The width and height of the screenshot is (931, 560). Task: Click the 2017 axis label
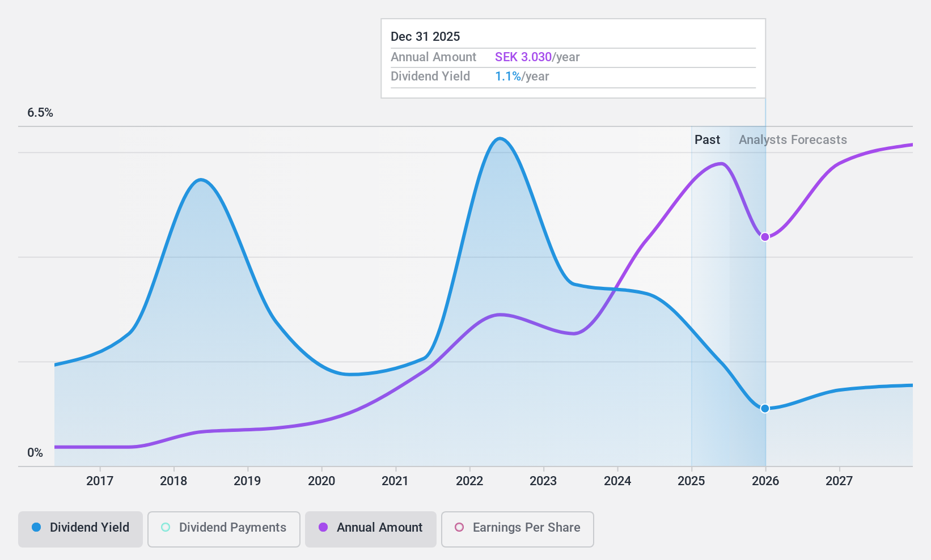click(100, 481)
